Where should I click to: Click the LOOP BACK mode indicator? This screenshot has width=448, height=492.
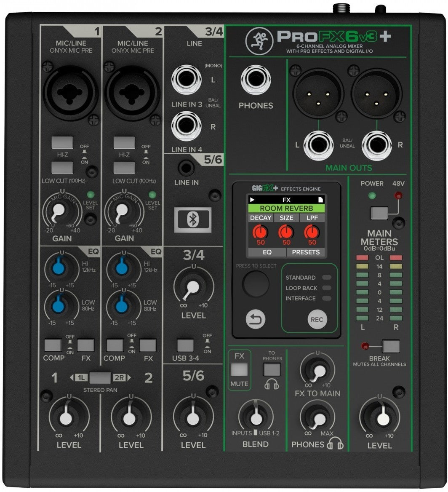327,288
